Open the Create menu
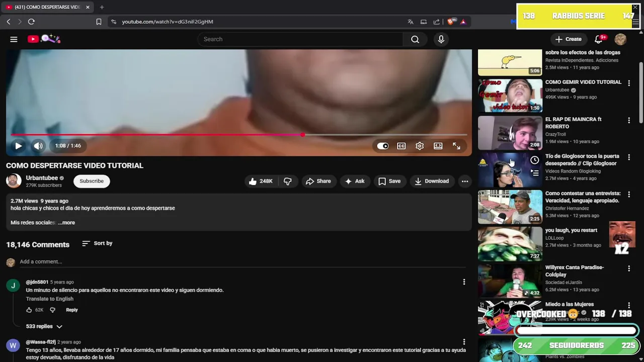The width and height of the screenshot is (644, 362). point(569,39)
